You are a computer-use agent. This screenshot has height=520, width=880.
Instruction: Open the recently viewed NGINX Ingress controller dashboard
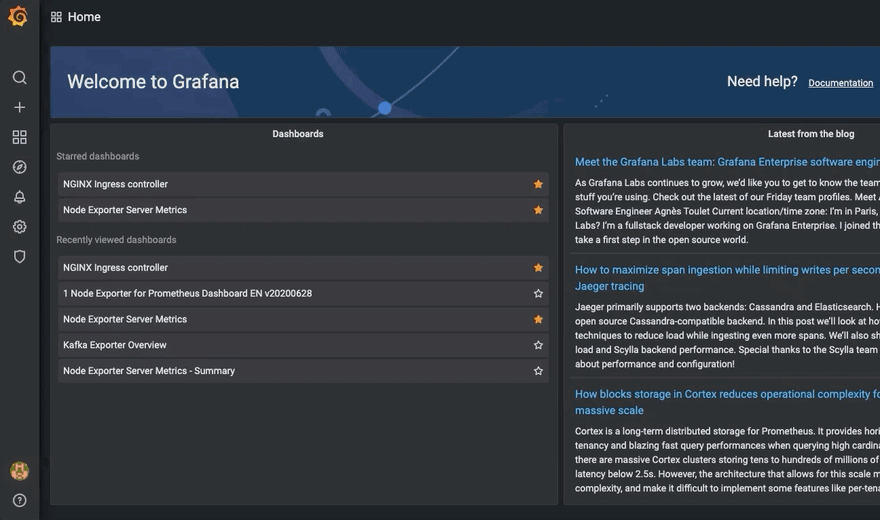[x=303, y=268]
